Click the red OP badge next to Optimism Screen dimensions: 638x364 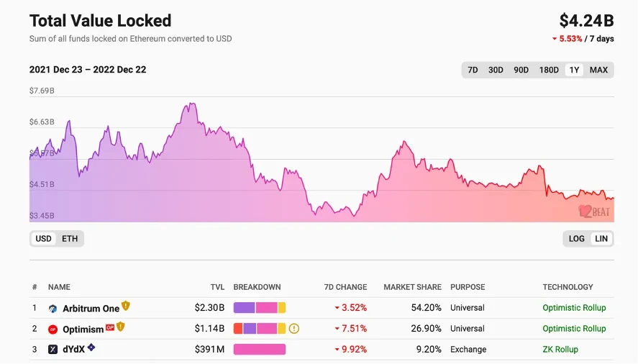coord(110,327)
